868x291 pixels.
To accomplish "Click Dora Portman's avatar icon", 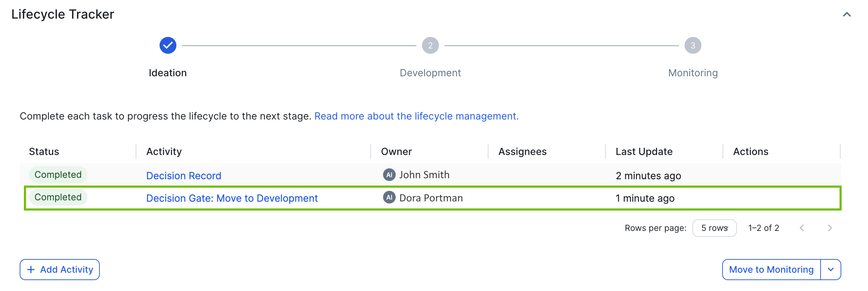I will (389, 198).
